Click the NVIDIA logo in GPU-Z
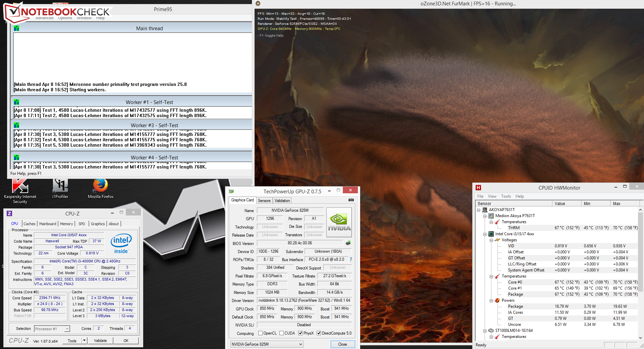Viewport: 644px width, 349px height. click(339, 222)
